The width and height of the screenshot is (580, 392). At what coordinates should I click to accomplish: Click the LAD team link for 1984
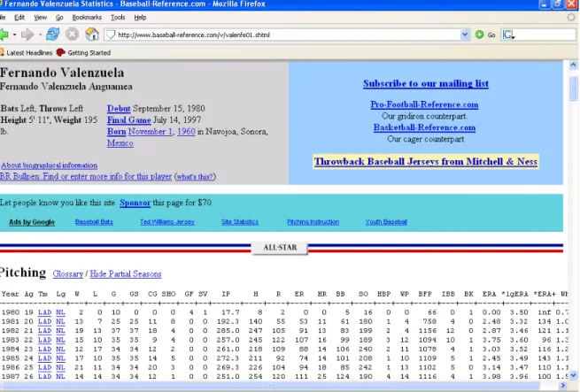pos(45,350)
